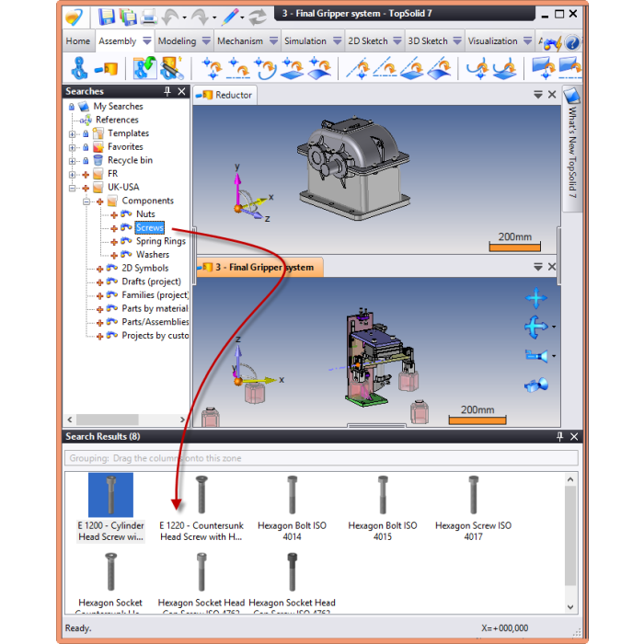Expand the Templates tree node
Image resolution: width=644 pixels, height=644 pixels.
tap(73, 134)
